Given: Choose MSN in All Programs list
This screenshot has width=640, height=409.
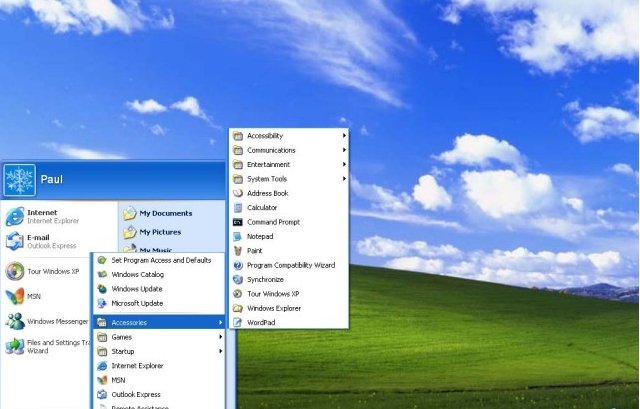Looking at the screenshot, I should coord(159,380).
